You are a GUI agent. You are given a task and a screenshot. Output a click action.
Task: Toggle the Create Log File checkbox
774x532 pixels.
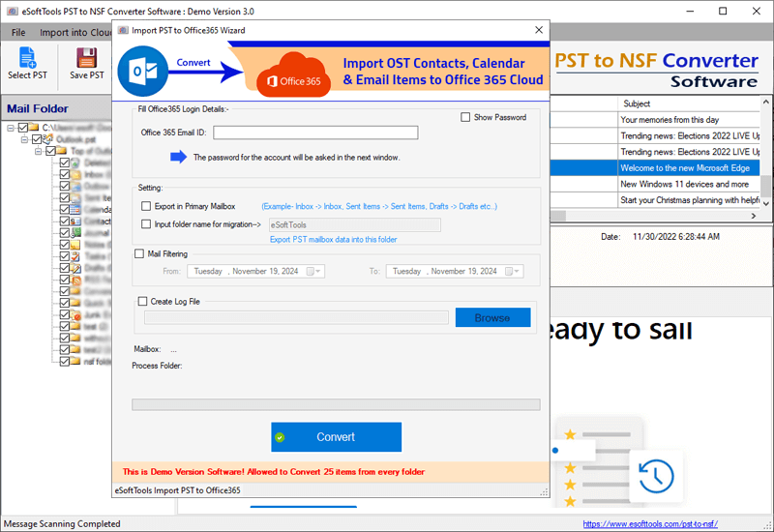point(142,301)
